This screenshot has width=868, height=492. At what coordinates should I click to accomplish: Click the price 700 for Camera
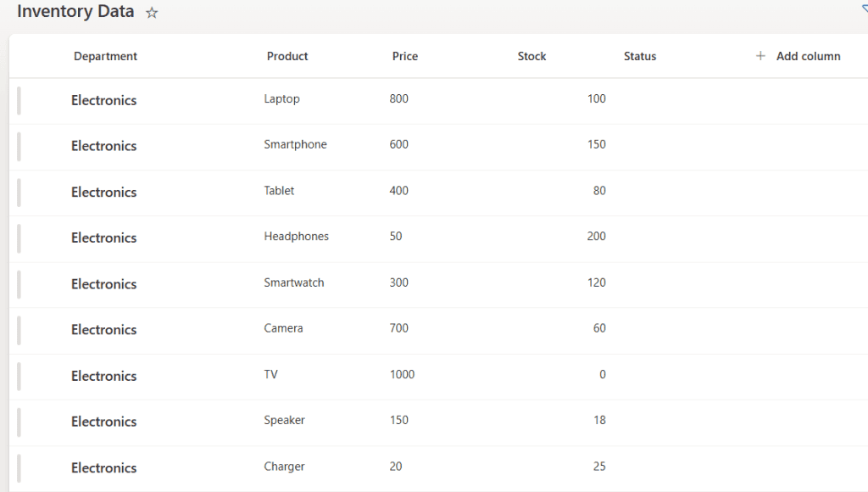399,328
